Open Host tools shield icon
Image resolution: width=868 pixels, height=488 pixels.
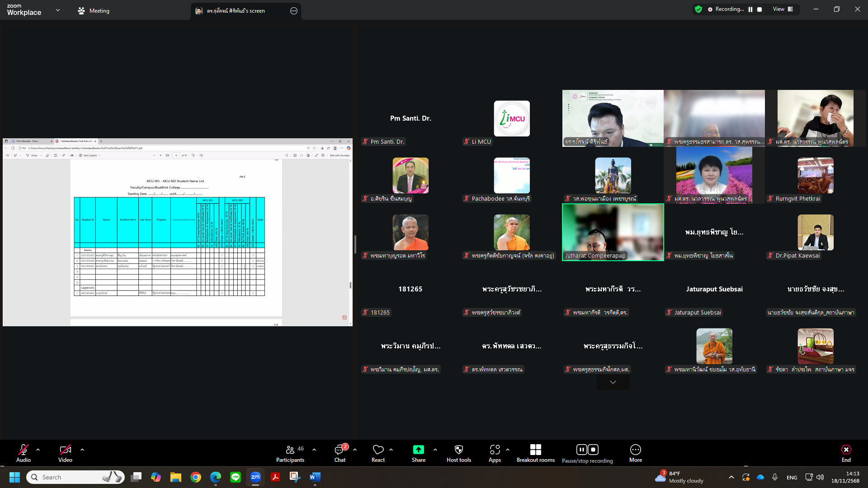(x=458, y=453)
